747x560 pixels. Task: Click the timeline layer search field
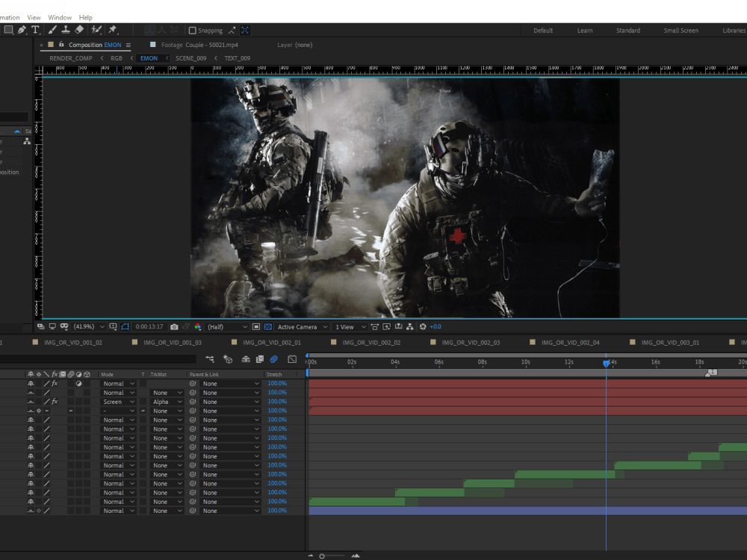click(98, 359)
